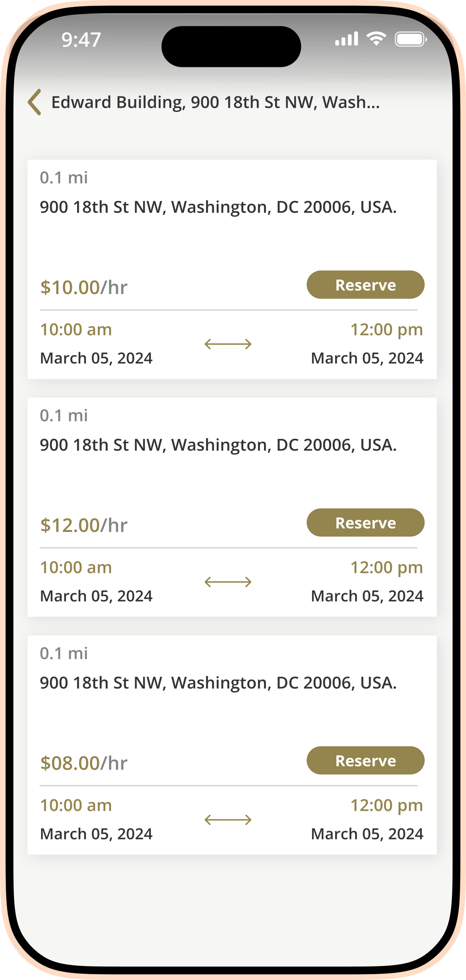Reserve the $12.00/hr parking spot
The height and width of the screenshot is (980, 466).
pos(365,523)
